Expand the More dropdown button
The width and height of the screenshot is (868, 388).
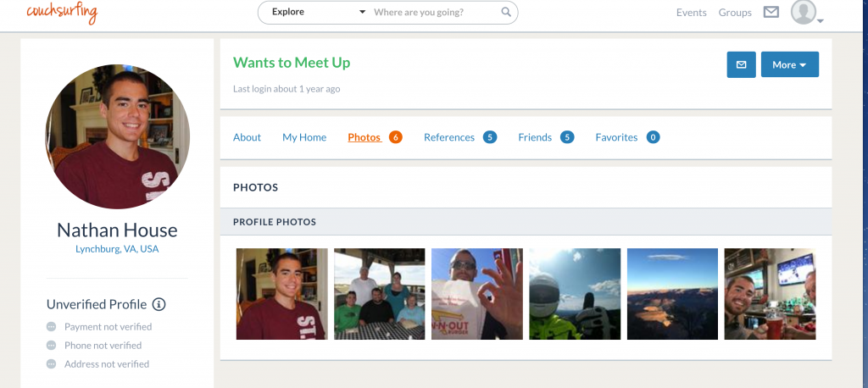[x=789, y=64]
